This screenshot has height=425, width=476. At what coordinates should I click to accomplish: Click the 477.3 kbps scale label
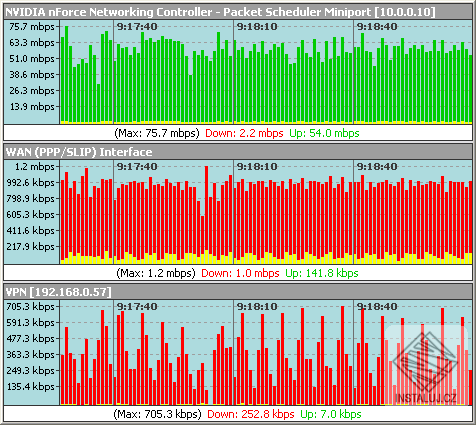point(30,339)
